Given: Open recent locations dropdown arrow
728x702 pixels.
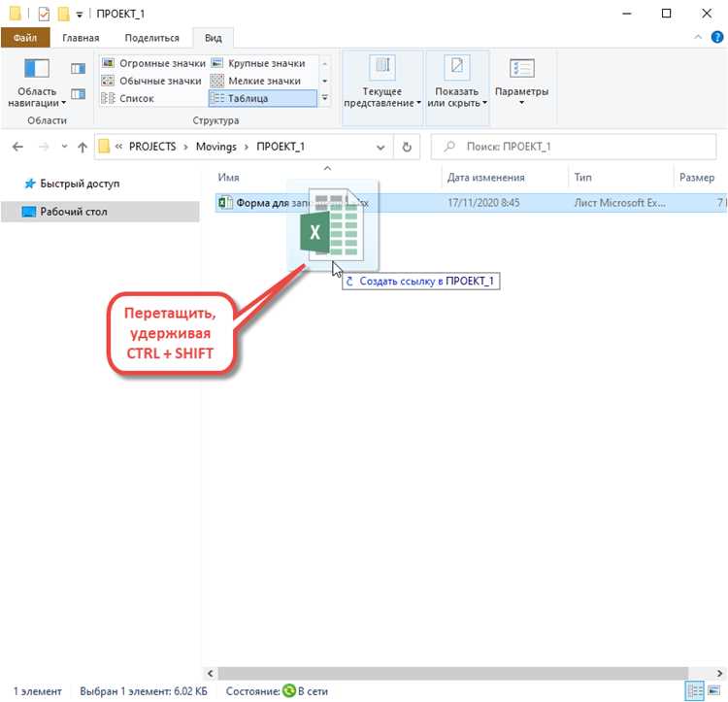Looking at the screenshot, I should pos(64,147).
